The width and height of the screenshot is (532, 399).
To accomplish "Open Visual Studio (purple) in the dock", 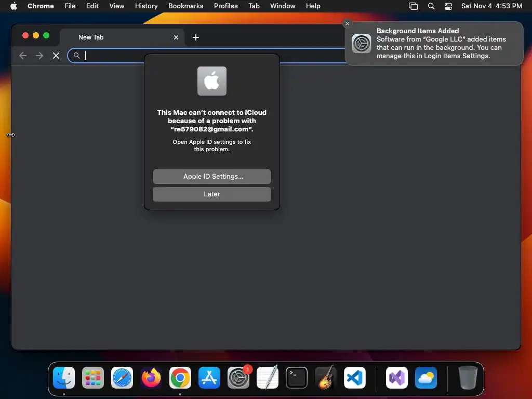I will (397, 378).
